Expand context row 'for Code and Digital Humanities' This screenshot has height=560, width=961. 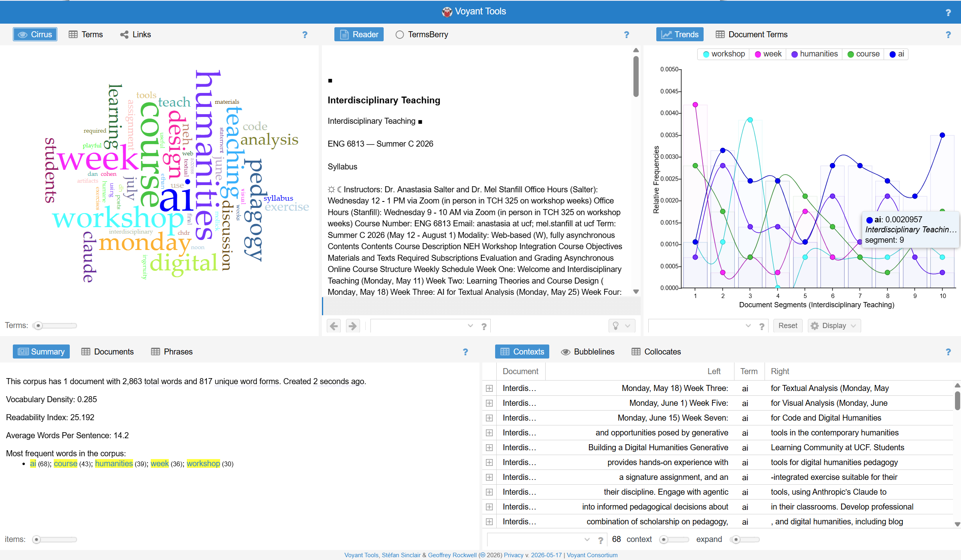point(489,418)
